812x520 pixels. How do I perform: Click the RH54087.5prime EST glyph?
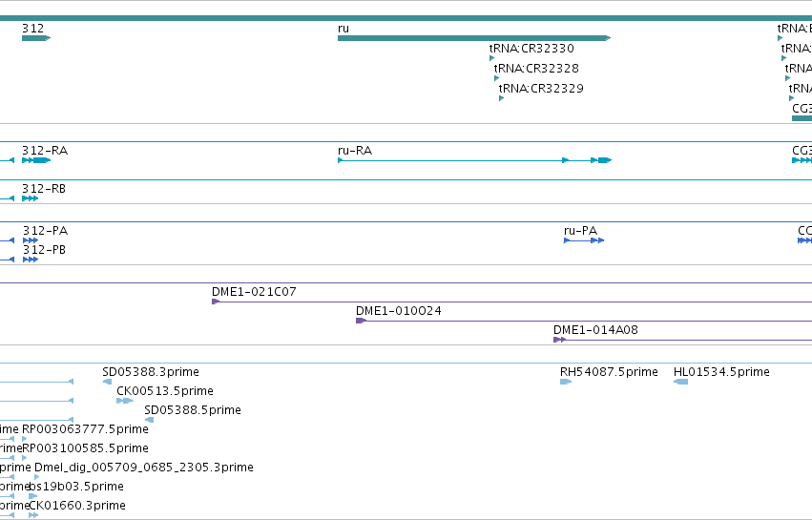point(566,382)
